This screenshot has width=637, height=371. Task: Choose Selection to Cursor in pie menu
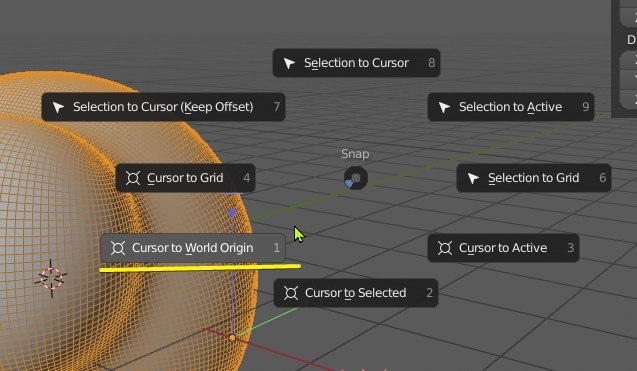pos(356,63)
